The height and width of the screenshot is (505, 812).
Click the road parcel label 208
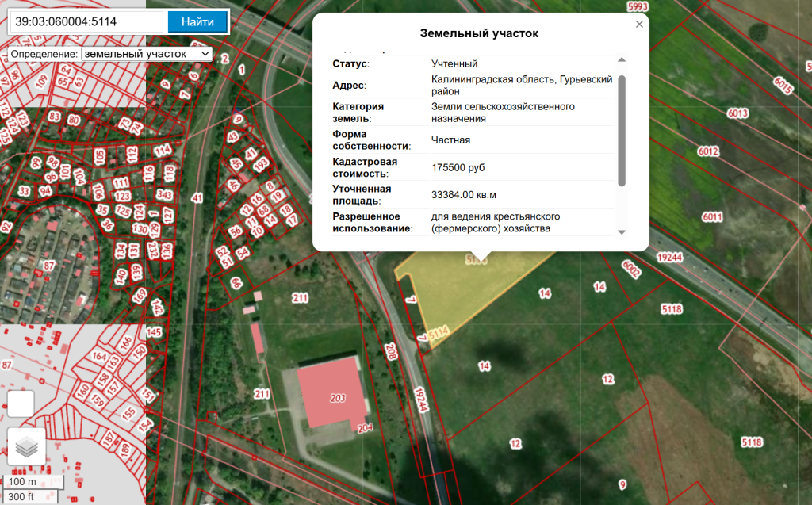point(391,352)
